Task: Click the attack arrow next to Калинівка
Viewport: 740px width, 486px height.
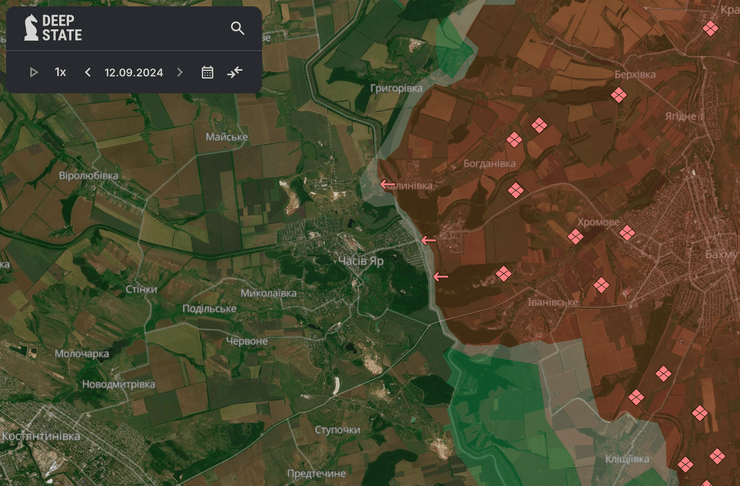Action: pyautogui.click(x=387, y=184)
